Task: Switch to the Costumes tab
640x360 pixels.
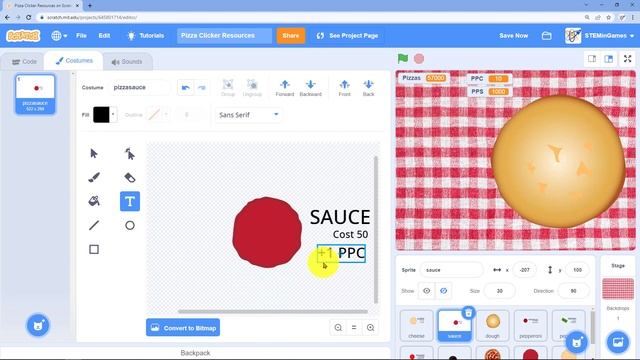Action: pyautogui.click(x=74, y=61)
